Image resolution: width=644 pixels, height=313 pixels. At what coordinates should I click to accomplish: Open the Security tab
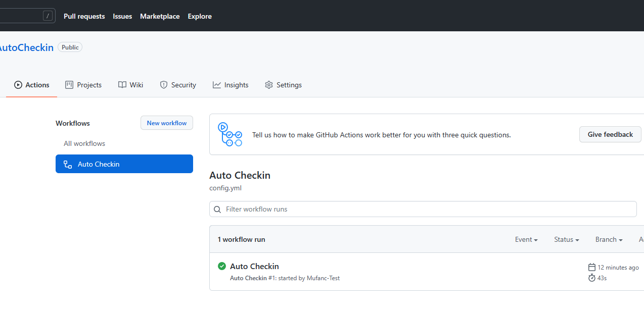point(178,85)
